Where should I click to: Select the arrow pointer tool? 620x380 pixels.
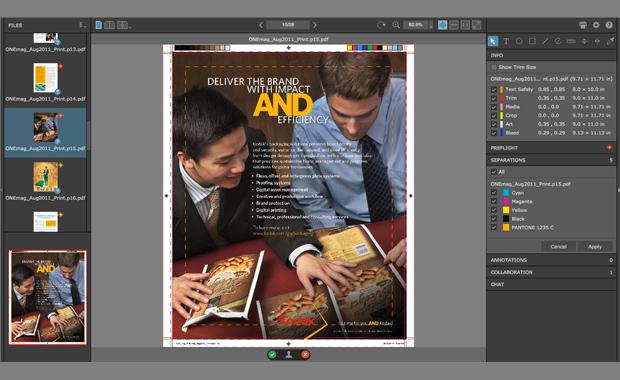tap(493, 41)
